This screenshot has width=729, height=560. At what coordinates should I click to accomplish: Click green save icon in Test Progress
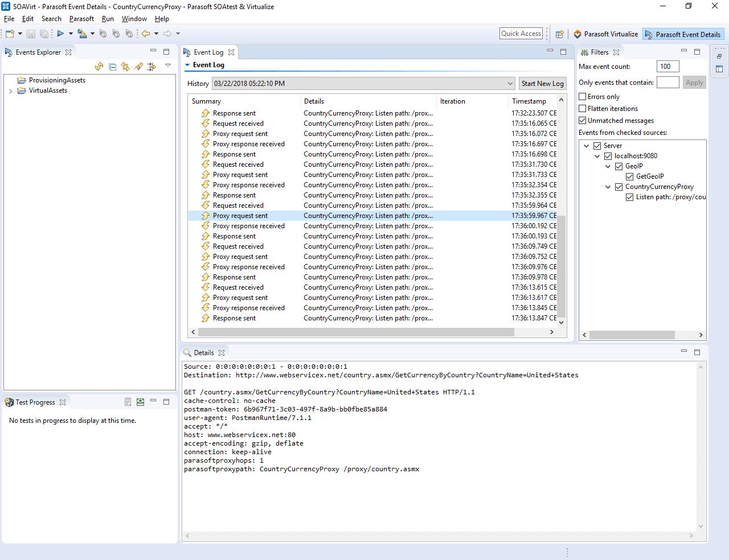[140, 402]
